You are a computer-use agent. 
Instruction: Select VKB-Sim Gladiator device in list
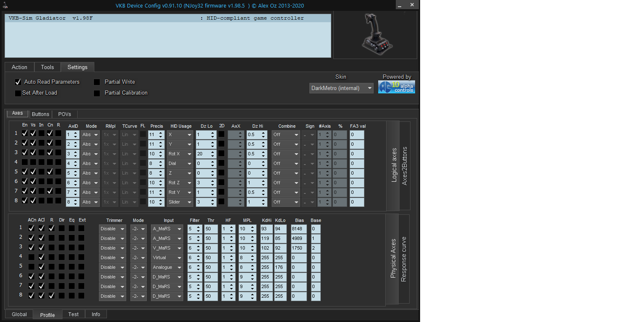point(168,18)
